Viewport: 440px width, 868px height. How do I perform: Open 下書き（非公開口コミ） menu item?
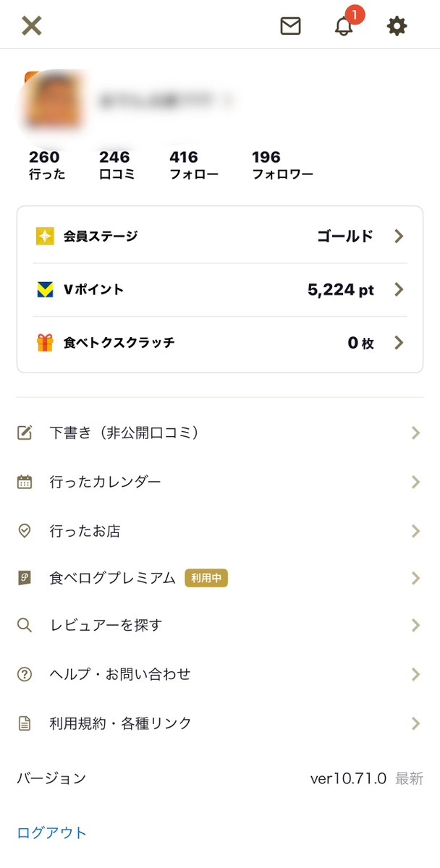point(220,433)
